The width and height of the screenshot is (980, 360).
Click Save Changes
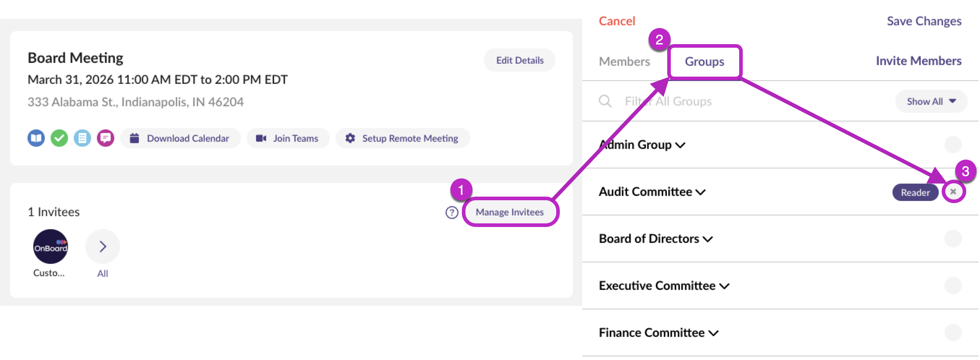click(x=924, y=21)
